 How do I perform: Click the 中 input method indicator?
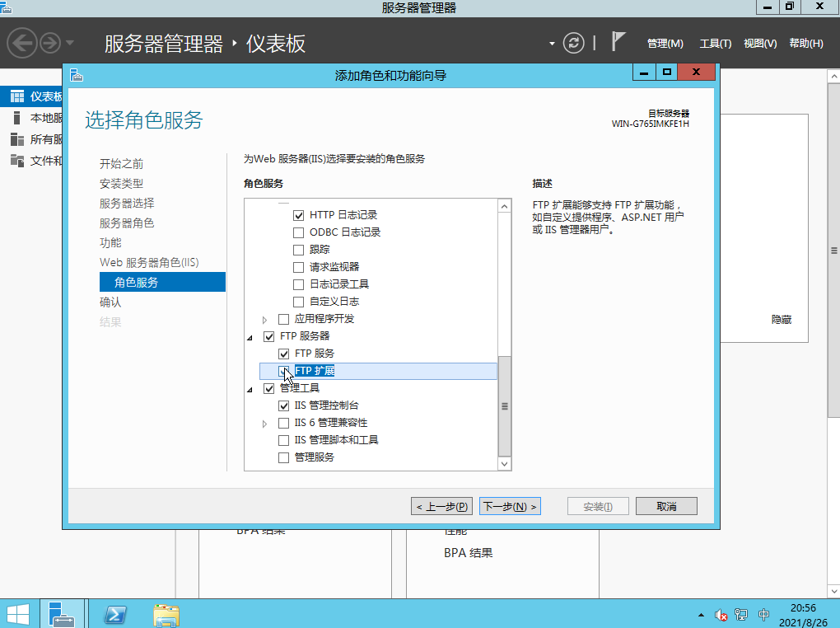[764, 615]
